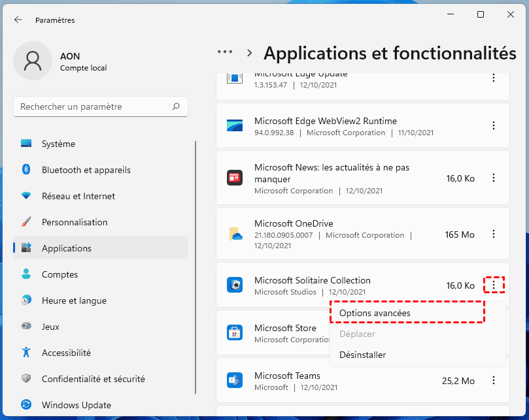The image size is (529, 420).
Task: Open three-dot menu for Microsoft OneDrive
Action: click(494, 234)
